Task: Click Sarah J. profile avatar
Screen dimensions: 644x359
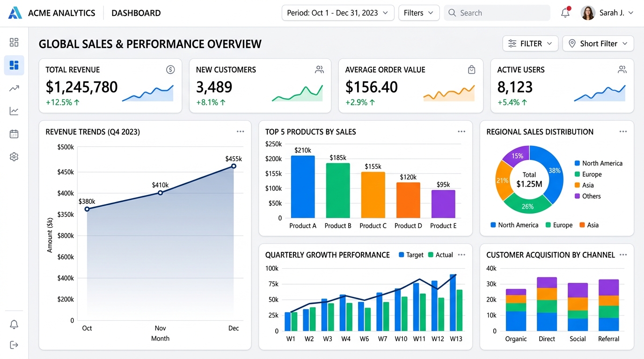Action: [x=588, y=13]
